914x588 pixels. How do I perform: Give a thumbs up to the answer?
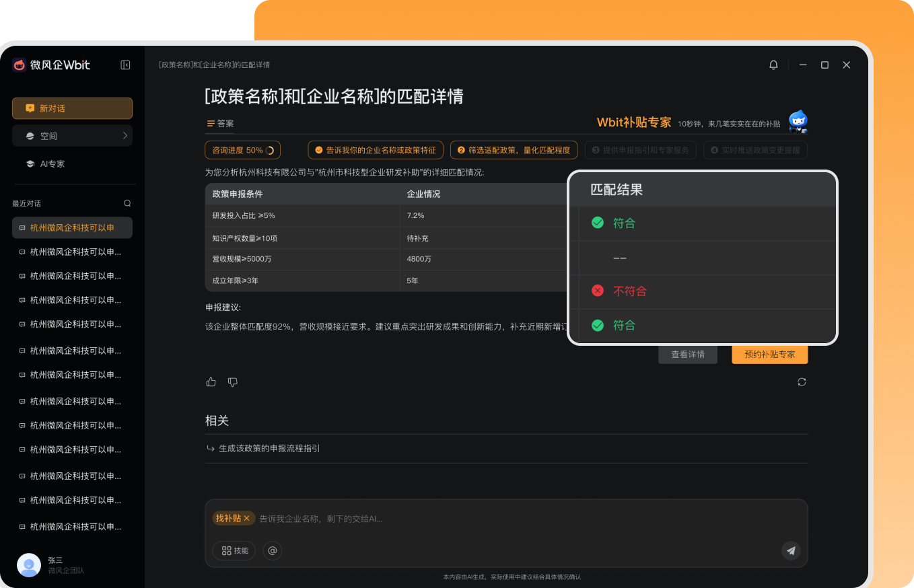(x=211, y=382)
